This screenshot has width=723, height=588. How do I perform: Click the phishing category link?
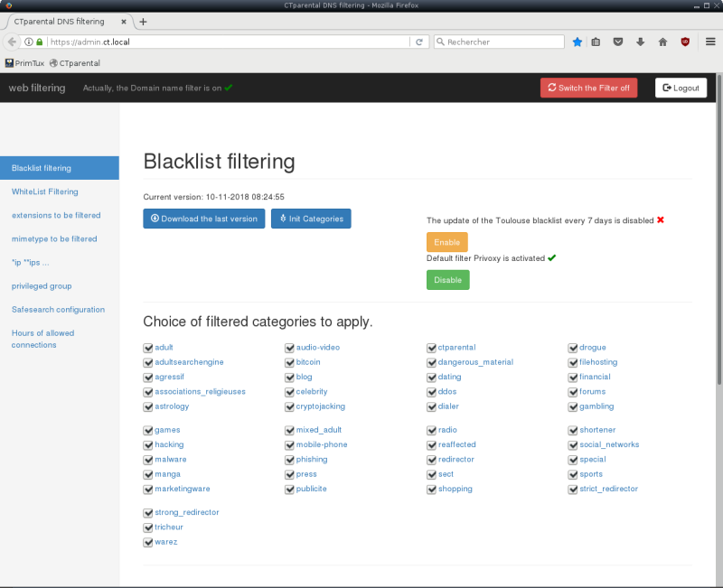(312, 460)
